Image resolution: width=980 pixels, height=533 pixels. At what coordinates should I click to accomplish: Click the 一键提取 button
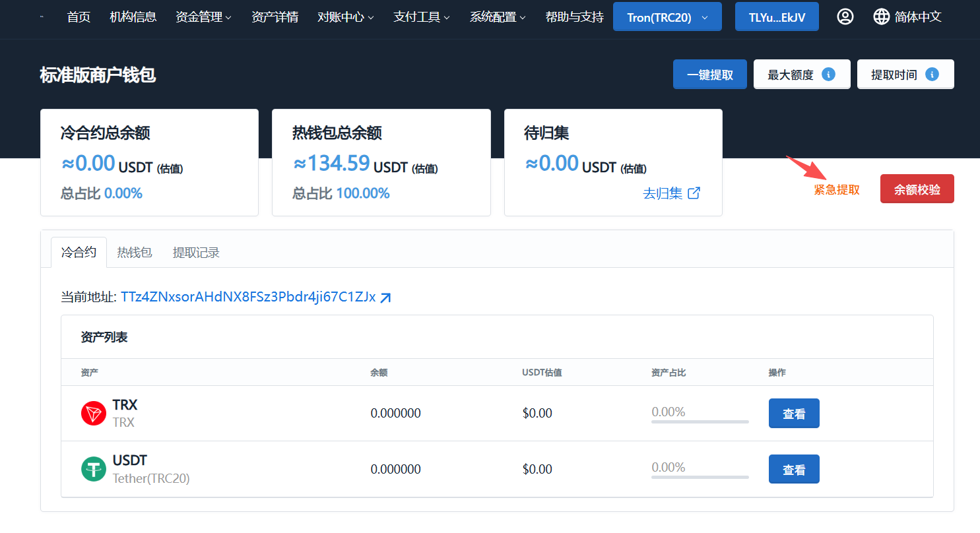tap(710, 74)
